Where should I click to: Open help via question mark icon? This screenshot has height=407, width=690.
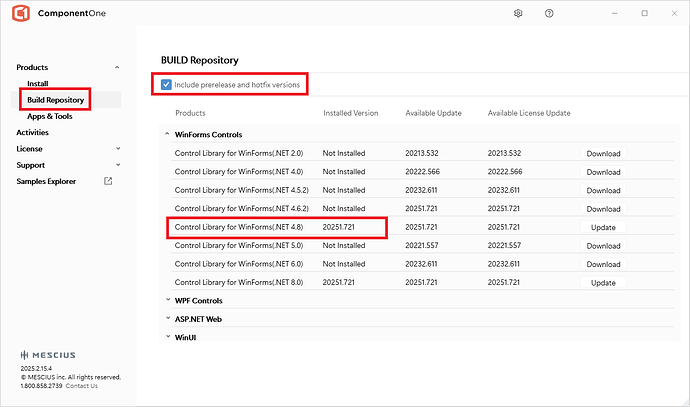click(x=549, y=14)
